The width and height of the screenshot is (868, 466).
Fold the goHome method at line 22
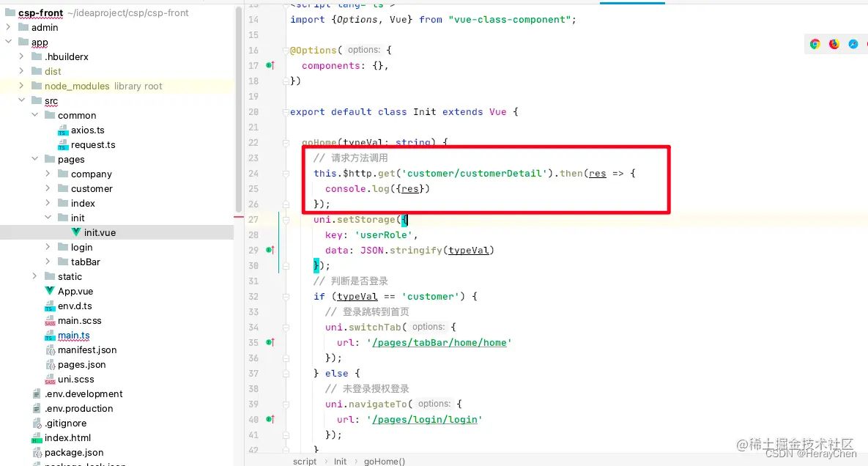point(286,143)
